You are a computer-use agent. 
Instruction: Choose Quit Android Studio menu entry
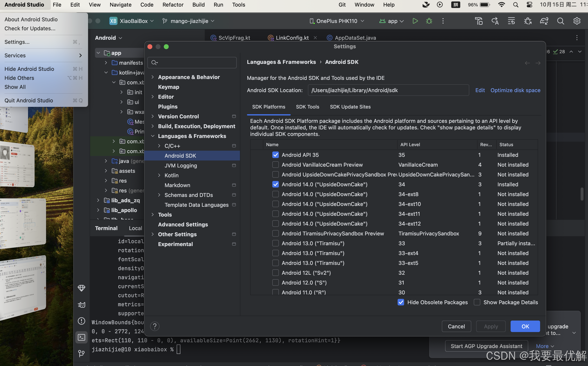click(29, 101)
